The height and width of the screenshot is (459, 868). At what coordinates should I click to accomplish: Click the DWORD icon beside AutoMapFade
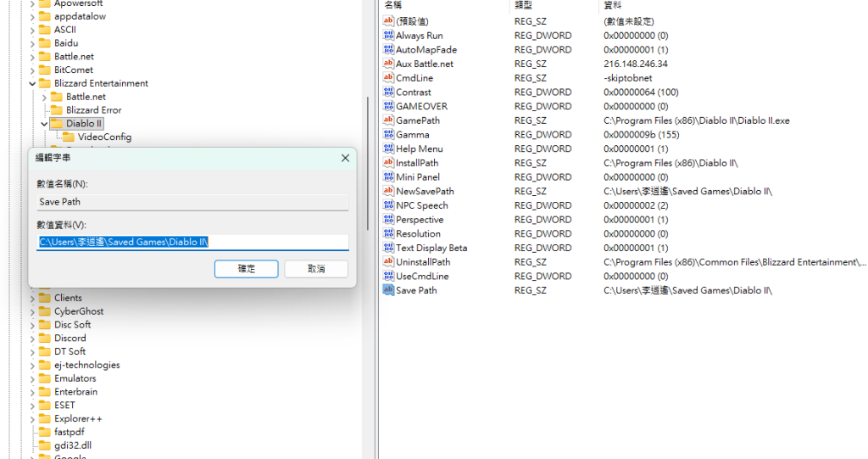(388, 50)
